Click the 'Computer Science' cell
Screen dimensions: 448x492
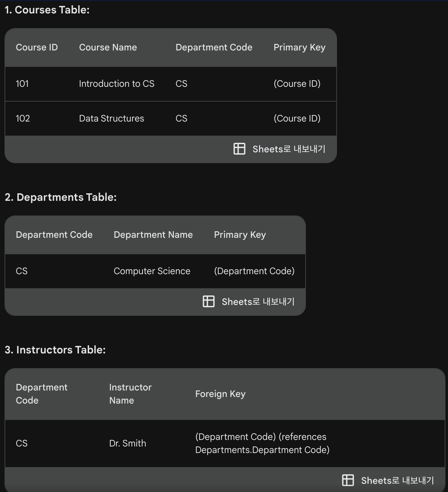point(152,271)
